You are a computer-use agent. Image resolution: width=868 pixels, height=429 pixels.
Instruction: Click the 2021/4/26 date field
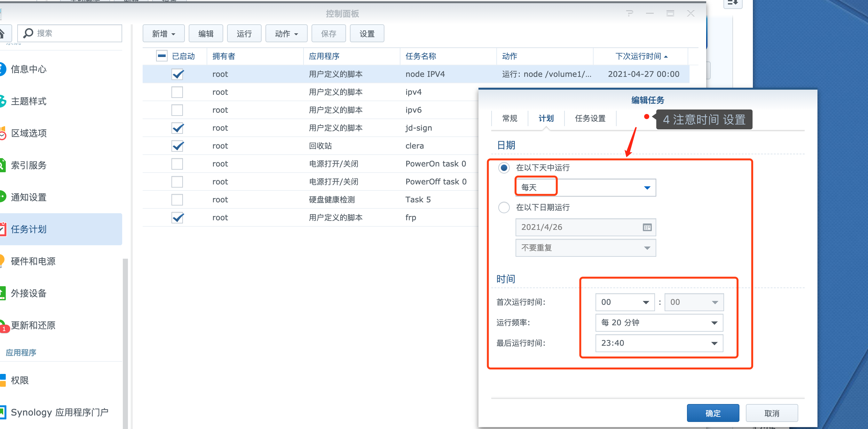coord(586,227)
